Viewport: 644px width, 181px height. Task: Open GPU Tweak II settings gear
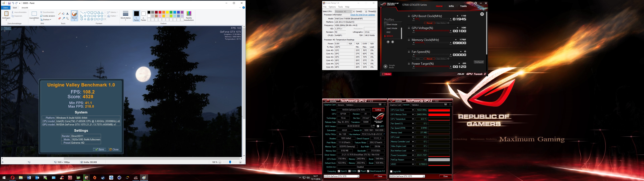coord(476,3)
